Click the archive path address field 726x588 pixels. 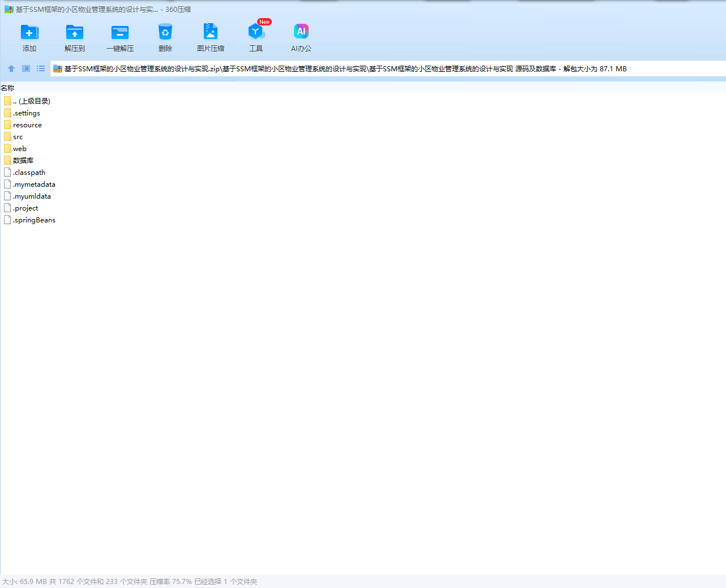click(x=388, y=68)
